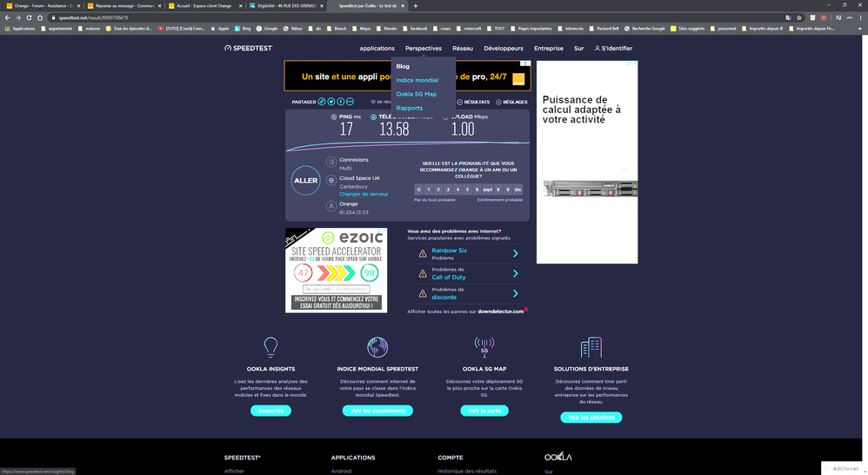This screenshot has width=868, height=475.
Task: Click the server globe icon
Action: coord(331,180)
